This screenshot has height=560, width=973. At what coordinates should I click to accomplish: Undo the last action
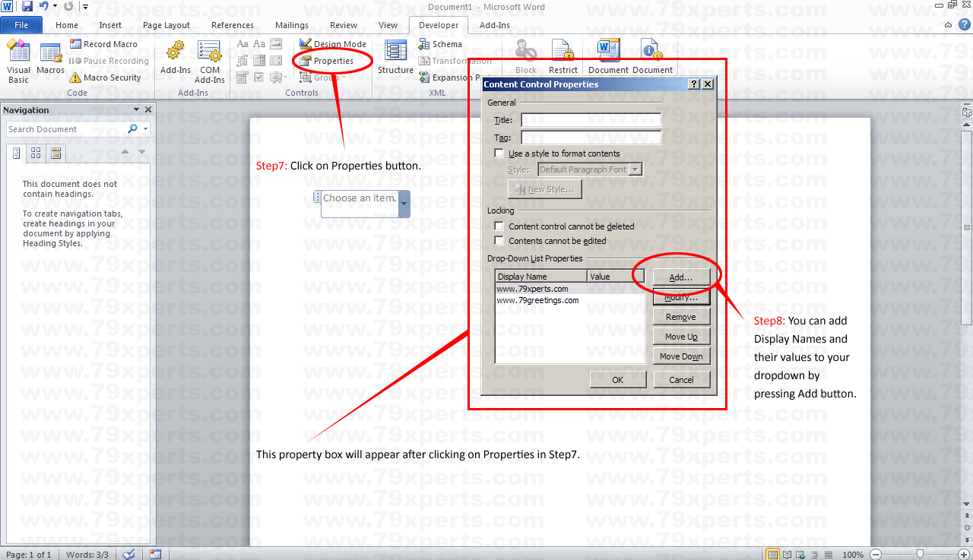click(43, 6)
